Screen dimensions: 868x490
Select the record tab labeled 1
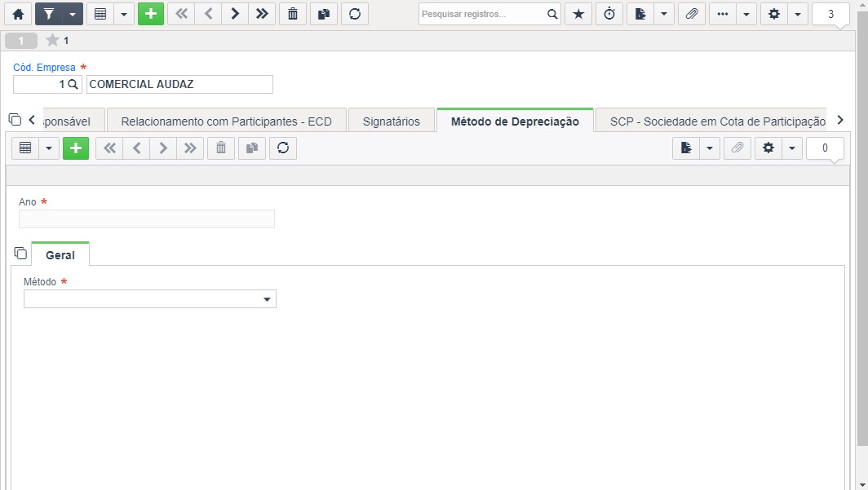pyautogui.click(x=21, y=41)
